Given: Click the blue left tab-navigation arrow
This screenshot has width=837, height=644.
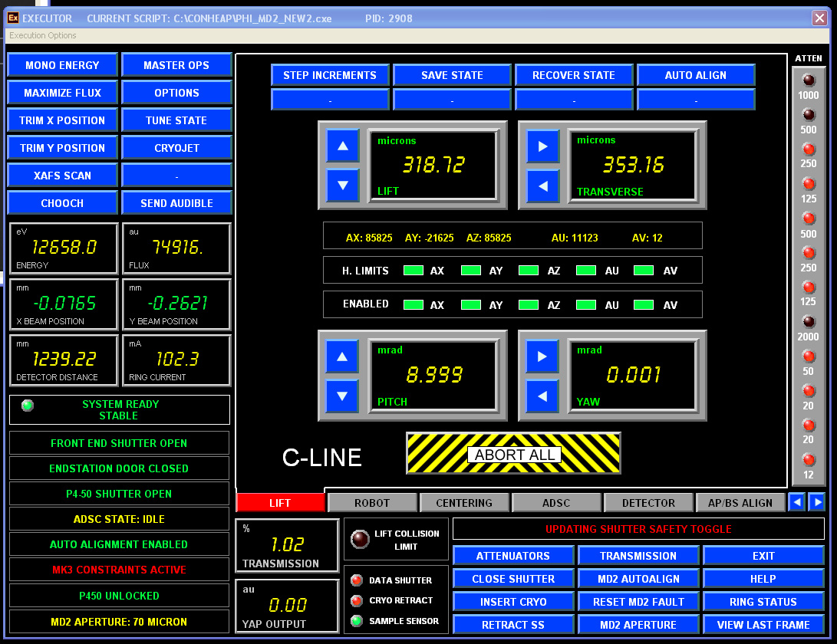Looking at the screenshot, I should tap(798, 501).
